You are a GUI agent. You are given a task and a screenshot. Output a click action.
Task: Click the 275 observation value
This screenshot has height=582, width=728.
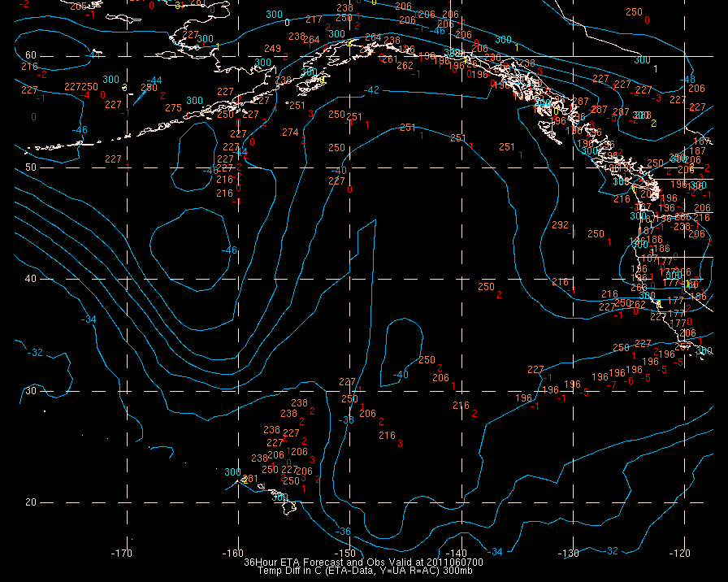pyautogui.click(x=173, y=108)
